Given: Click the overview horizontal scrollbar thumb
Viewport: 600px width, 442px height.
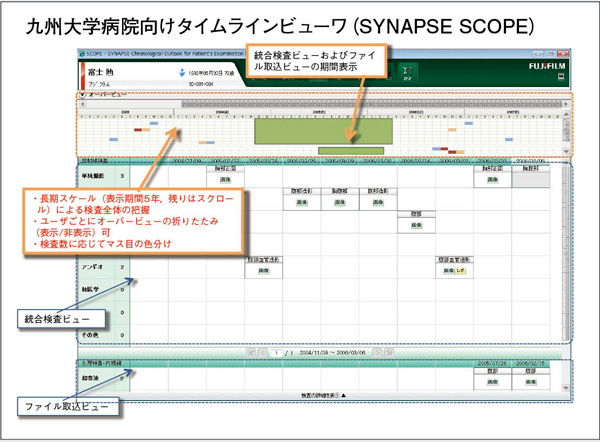Looking at the screenshot, I should coord(372,104).
